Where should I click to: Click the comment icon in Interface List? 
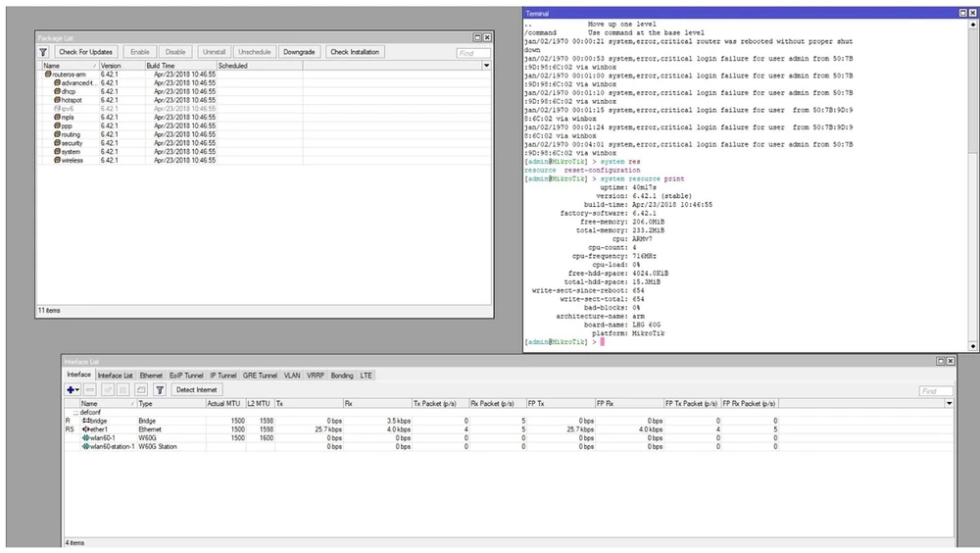(x=141, y=389)
